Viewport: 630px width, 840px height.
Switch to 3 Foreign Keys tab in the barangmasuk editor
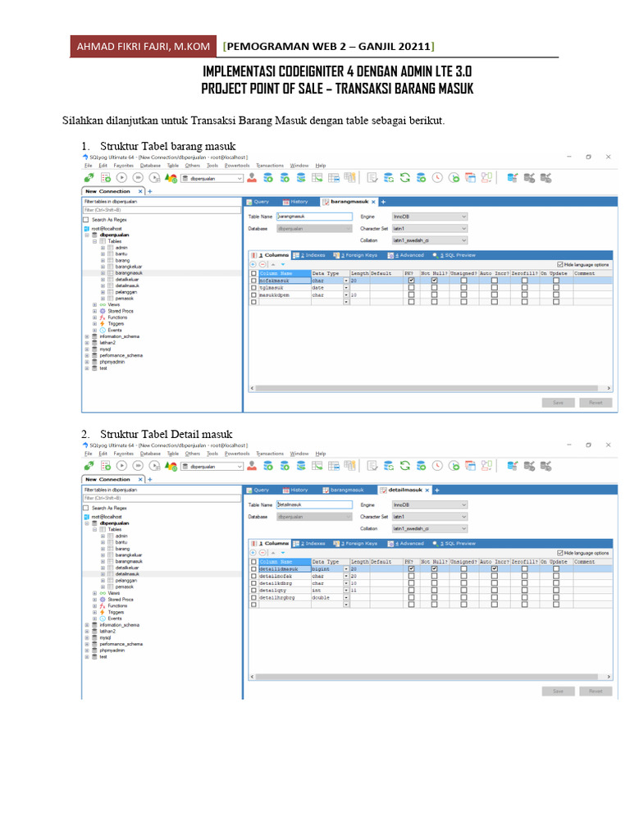click(355, 256)
